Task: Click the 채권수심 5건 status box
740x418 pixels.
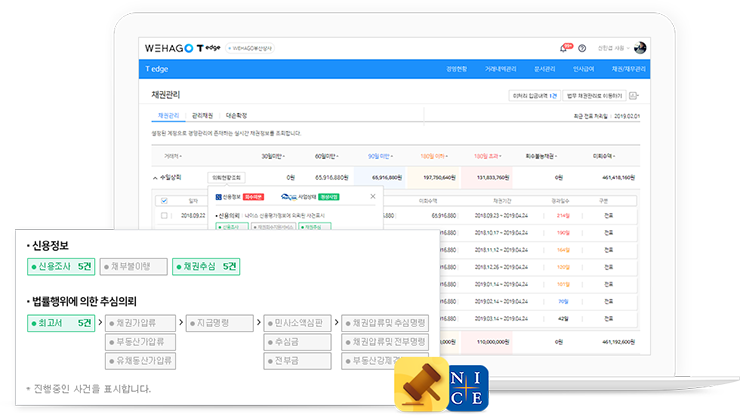Action: [x=208, y=267]
